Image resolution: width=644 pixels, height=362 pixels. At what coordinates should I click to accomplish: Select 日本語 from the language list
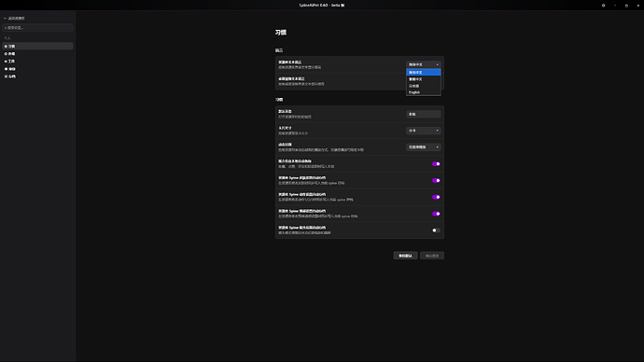point(424,86)
